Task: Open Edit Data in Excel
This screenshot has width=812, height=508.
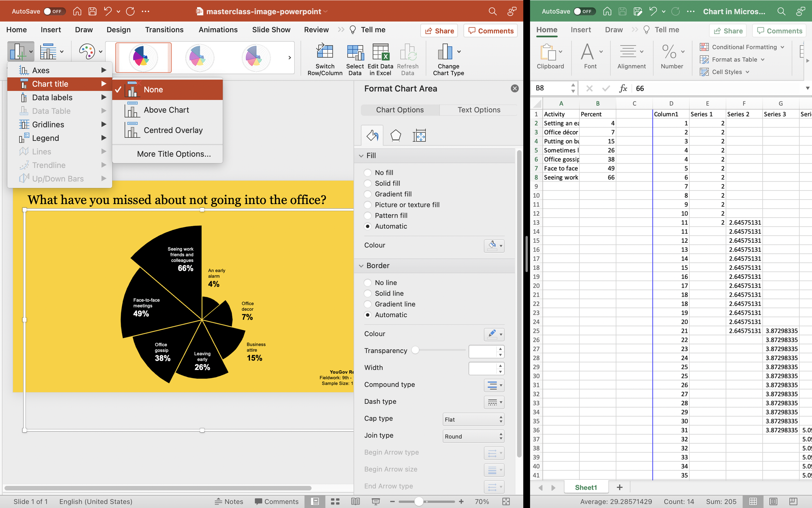Action: pos(380,52)
